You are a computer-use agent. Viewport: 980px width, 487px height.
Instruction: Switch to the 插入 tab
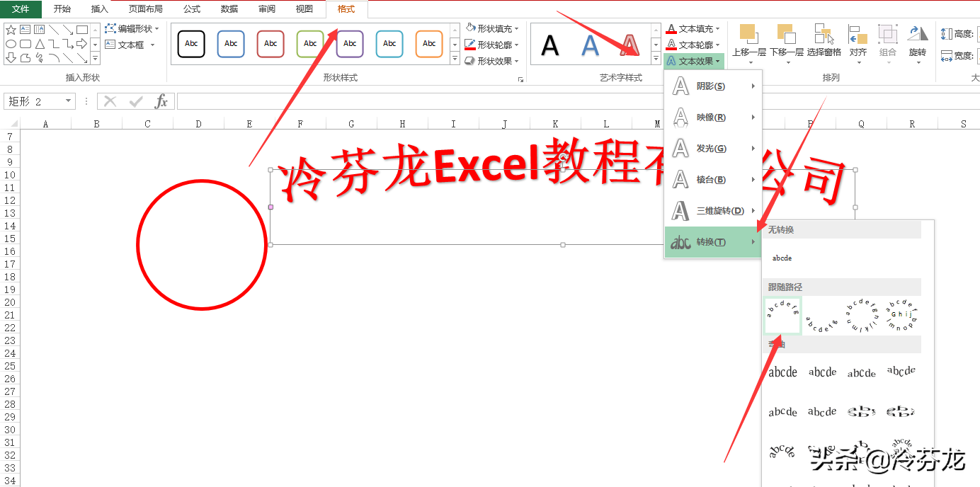(x=100, y=9)
